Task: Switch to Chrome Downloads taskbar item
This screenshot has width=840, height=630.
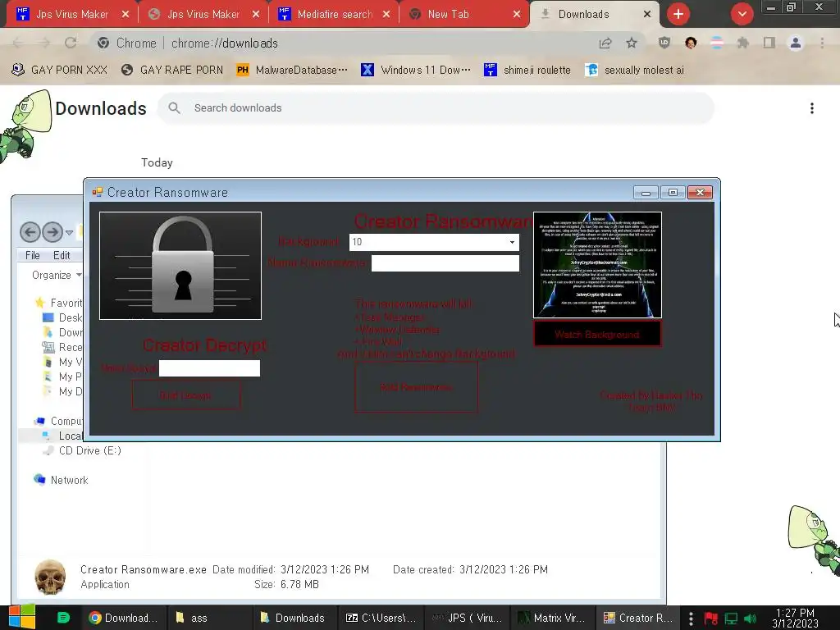Action: click(x=124, y=618)
